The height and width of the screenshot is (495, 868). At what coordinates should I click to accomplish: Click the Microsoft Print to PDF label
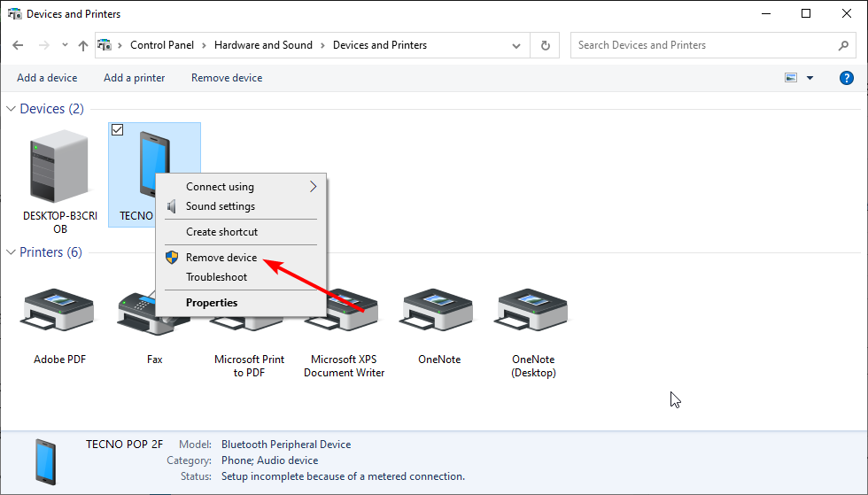(x=249, y=366)
